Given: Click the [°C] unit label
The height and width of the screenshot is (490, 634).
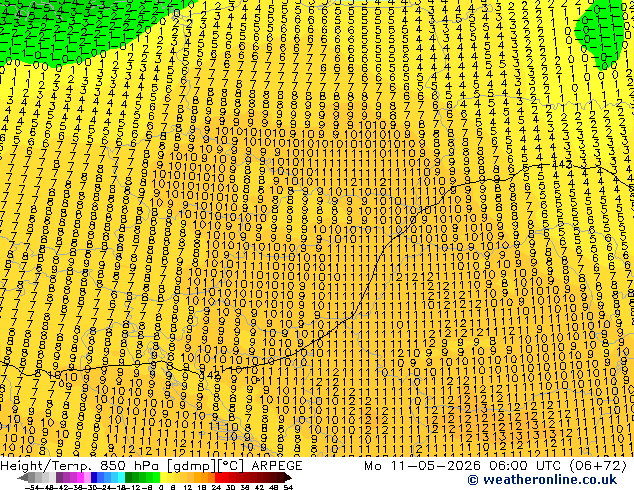Looking at the screenshot, I should click(x=231, y=466).
